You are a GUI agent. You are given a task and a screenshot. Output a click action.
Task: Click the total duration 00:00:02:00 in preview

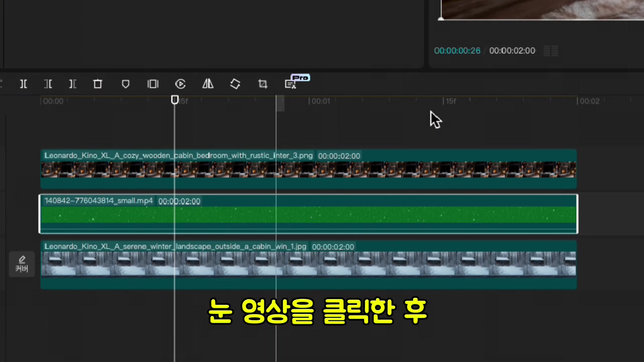[x=512, y=51]
